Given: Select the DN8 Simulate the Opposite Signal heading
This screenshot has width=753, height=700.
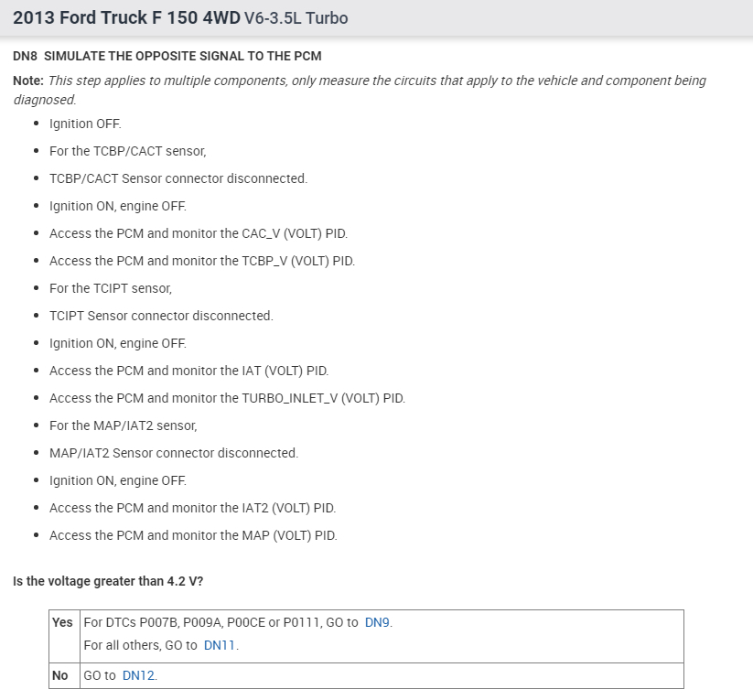Looking at the screenshot, I should [x=167, y=56].
